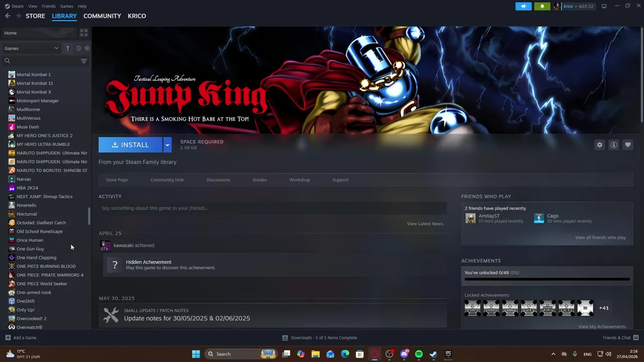
Task: Click the +41 more achievements badge
Action: tap(604, 308)
